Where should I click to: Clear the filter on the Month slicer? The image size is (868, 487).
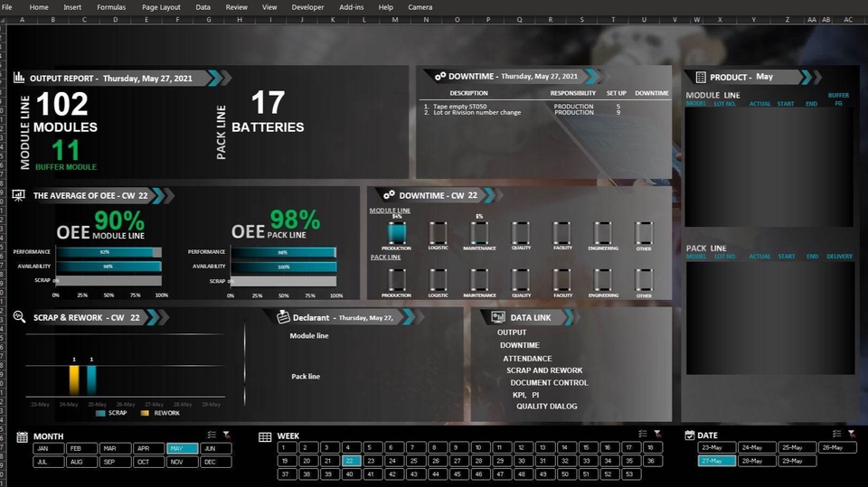(226, 435)
